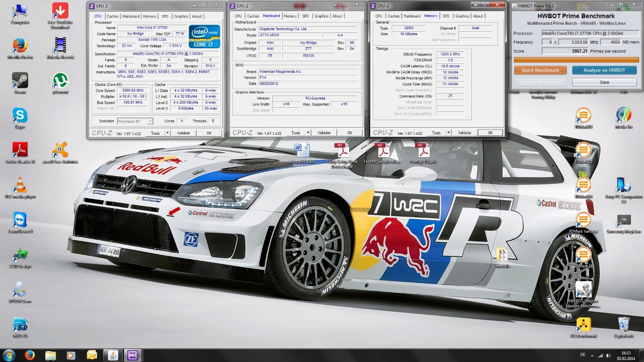Open Mainboard tab in Memory window

pos(412,16)
